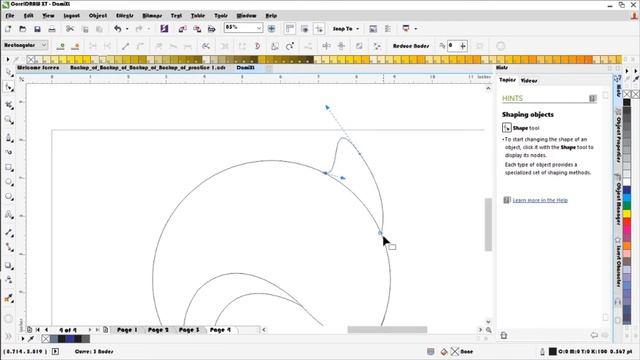Select the Zoom tool in the toolbox
The height and width of the screenshot is (360, 640).
click(x=9, y=120)
